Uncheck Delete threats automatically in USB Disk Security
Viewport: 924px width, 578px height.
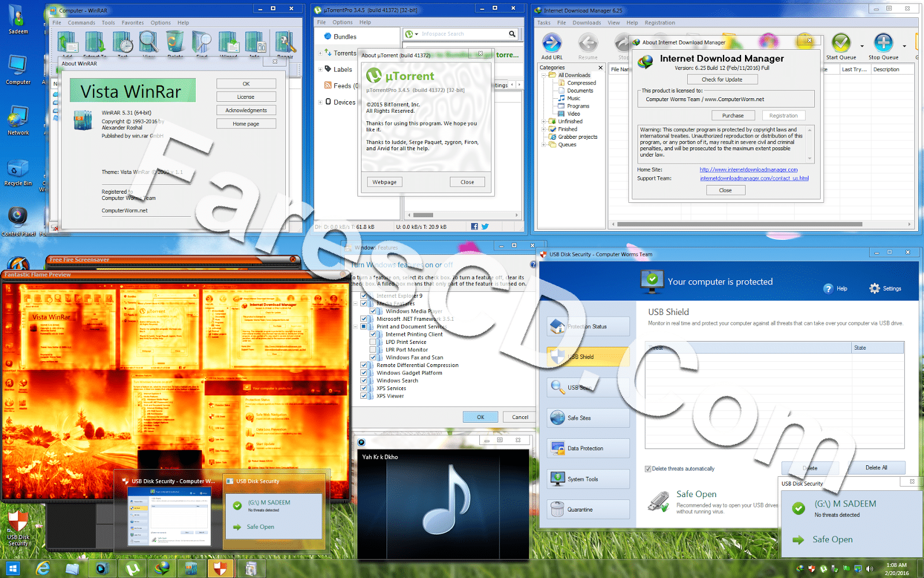(648, 469)
